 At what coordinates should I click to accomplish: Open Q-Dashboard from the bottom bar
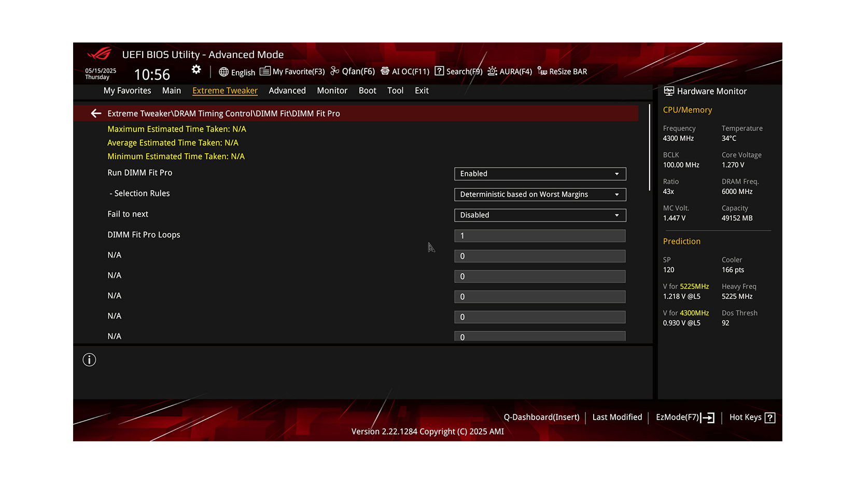tap(542, 417)
